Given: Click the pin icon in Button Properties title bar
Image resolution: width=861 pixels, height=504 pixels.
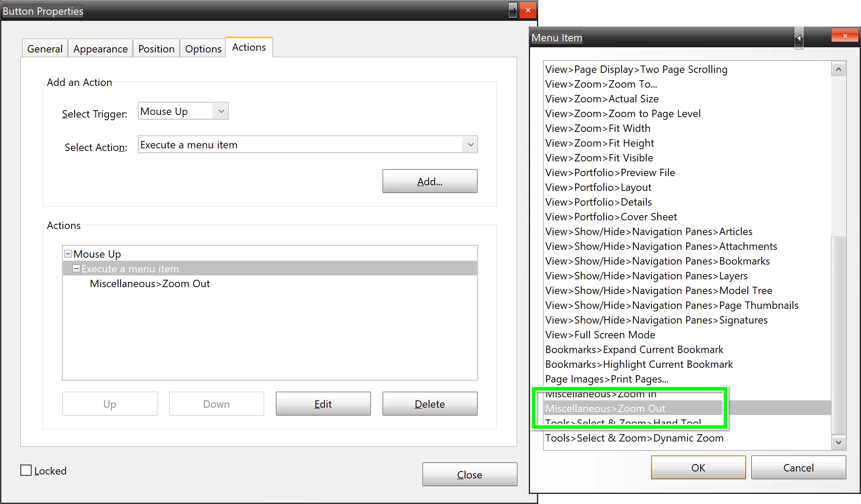Looking at the screenshot, I should click(513, 10).
